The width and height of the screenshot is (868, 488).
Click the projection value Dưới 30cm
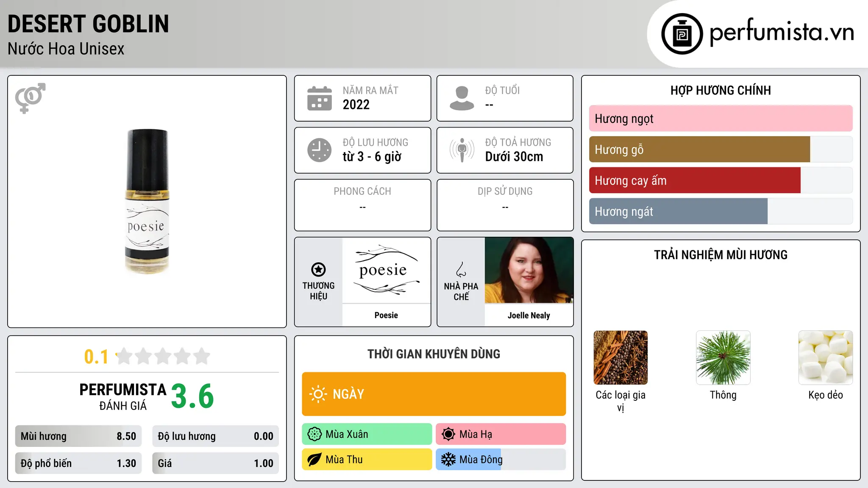pyautogui.click(x=514, y=157)
